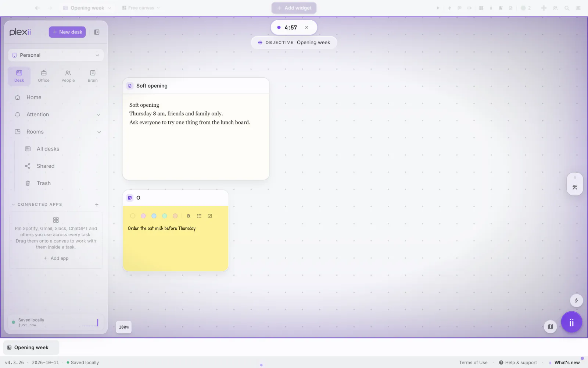
Task: Open the plexii assistant round button
Action: (571, 322)
